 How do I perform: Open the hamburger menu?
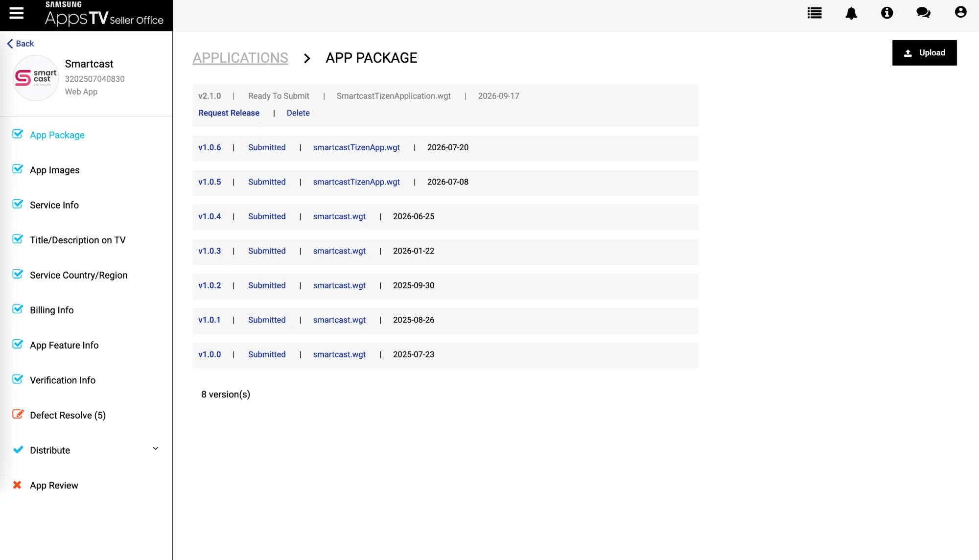click(x=17, y=13)
